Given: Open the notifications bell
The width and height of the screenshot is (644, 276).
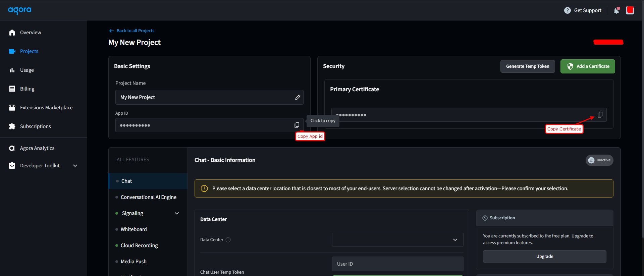Looking at the screenshot, I should click(616, 10).
